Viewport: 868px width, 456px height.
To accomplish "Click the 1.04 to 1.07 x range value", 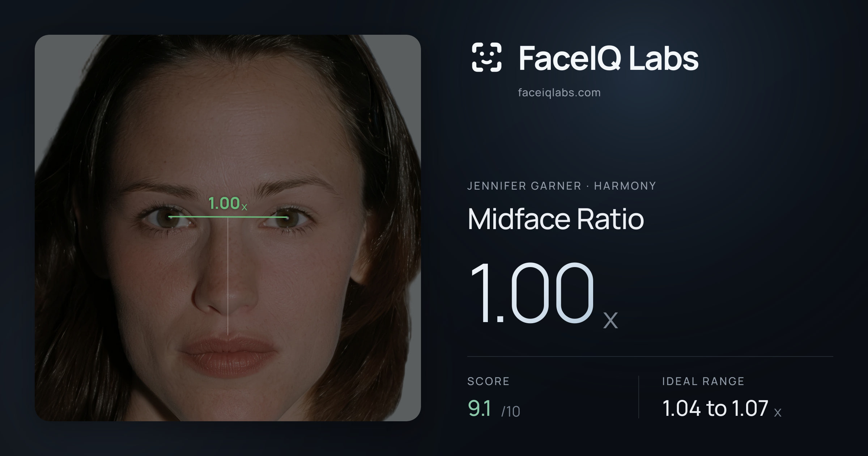I will (x=722, y=409).
